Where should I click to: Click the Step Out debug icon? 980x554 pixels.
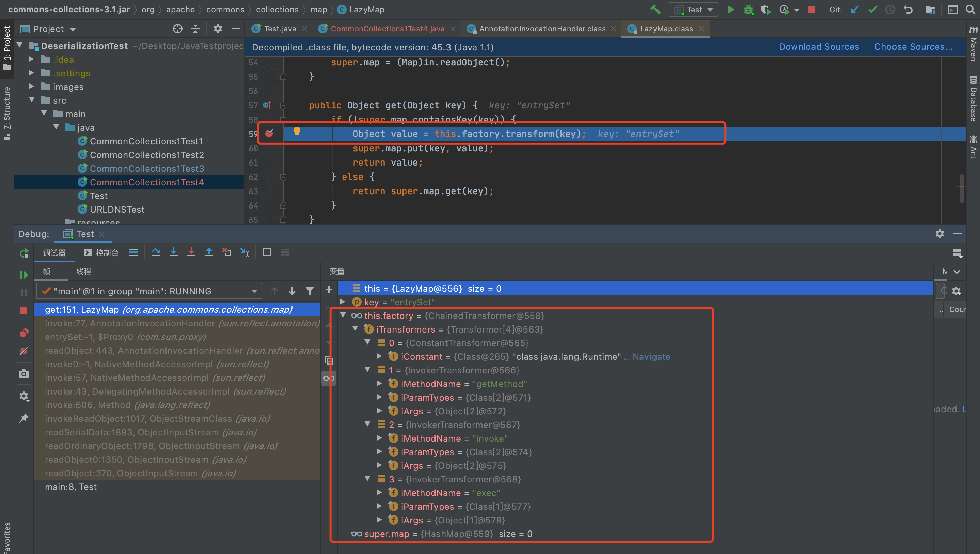(209, 252)
